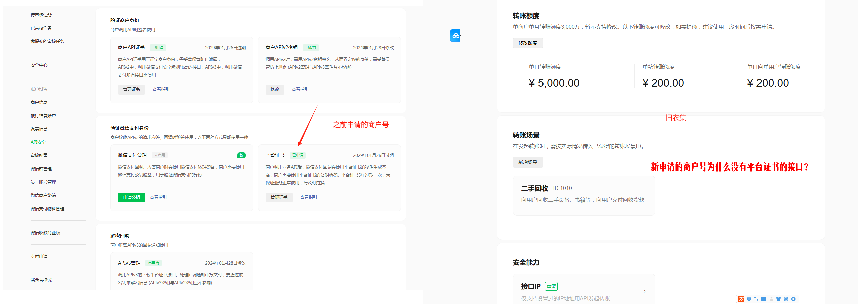
Task: Click the 单日向单用户转账额度 value ¥ 200.00
Action: tap(768, 83)
